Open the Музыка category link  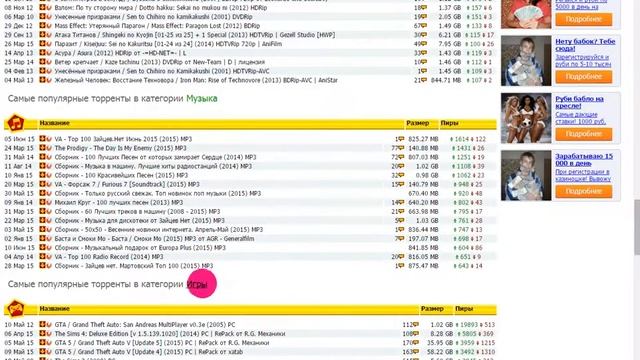coord(202,98)
